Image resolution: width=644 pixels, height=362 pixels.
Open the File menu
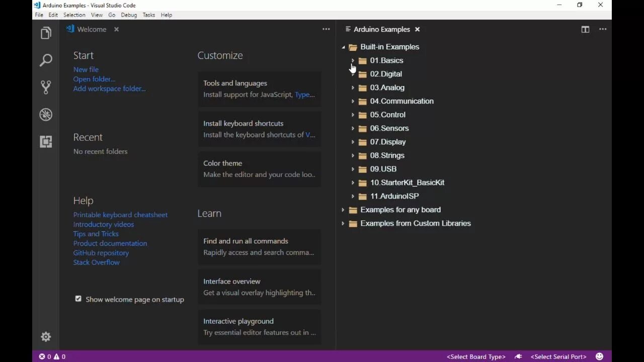pyautogui.click(x=39, y=15)
